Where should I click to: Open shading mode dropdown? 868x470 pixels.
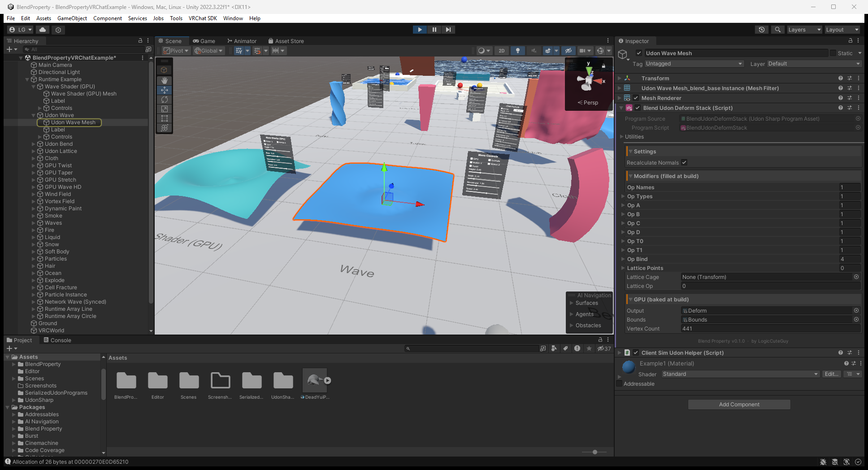pos(484,51)
